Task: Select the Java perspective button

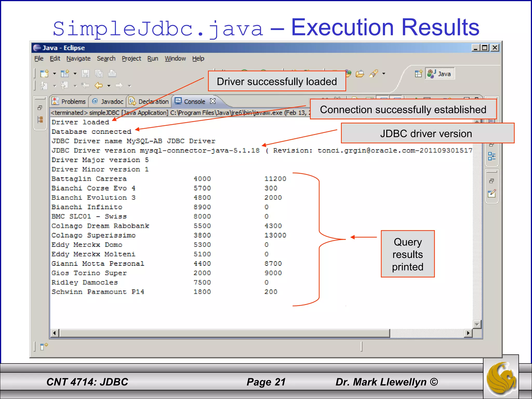Action: click(x=440, y=74)
